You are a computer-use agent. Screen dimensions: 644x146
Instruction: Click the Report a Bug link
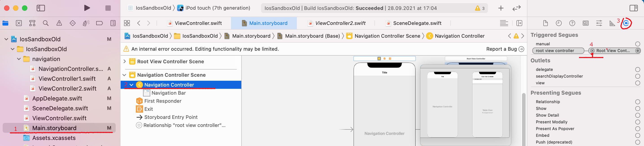pos(505,49)
